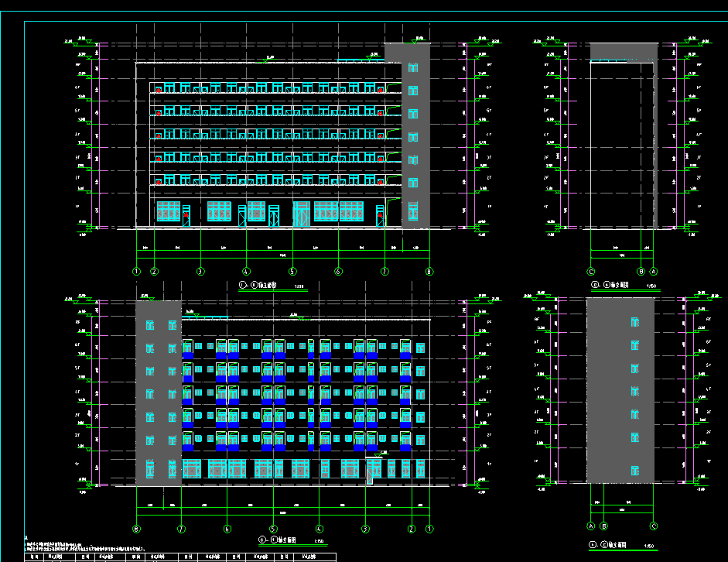The height and width of the screenshot is (562, 728).
Task: Select axis bubble C under the top-right elevation
Action: click(x=591, y=272)
